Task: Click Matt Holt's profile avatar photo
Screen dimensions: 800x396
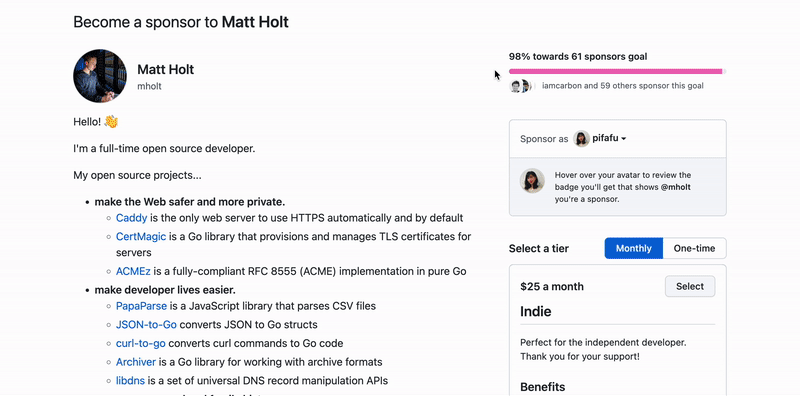Action: point(100,76)
